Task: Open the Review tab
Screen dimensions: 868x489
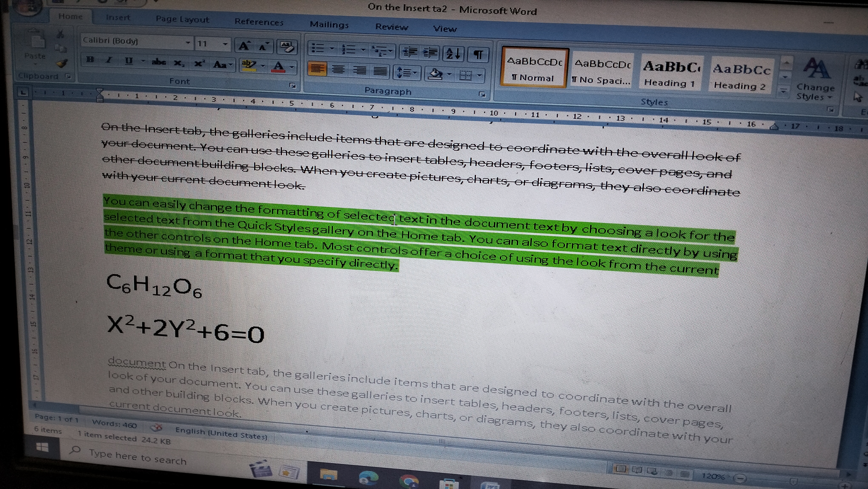Action: pyautogui.click(x=391, y=27)
